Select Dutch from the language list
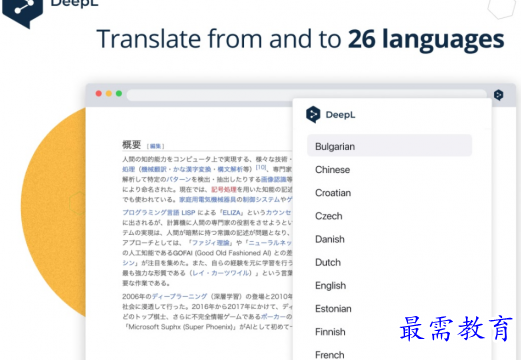 (x=328, y=262)
